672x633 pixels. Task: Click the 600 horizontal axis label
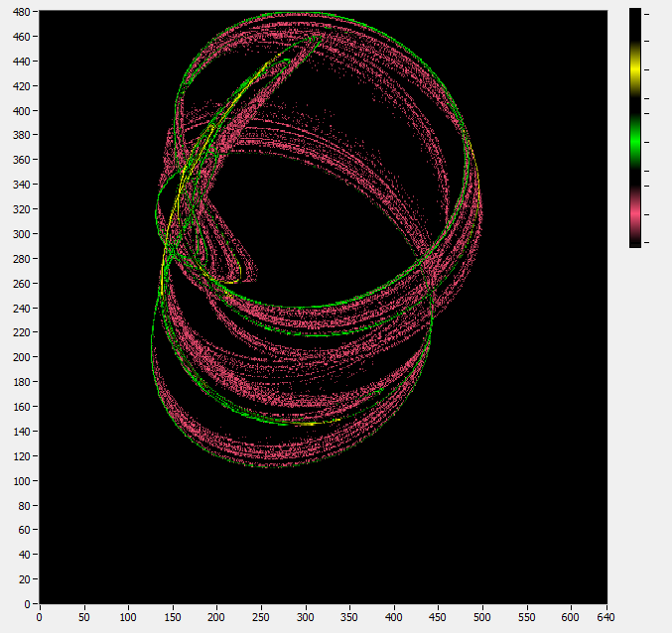[571, 617]
